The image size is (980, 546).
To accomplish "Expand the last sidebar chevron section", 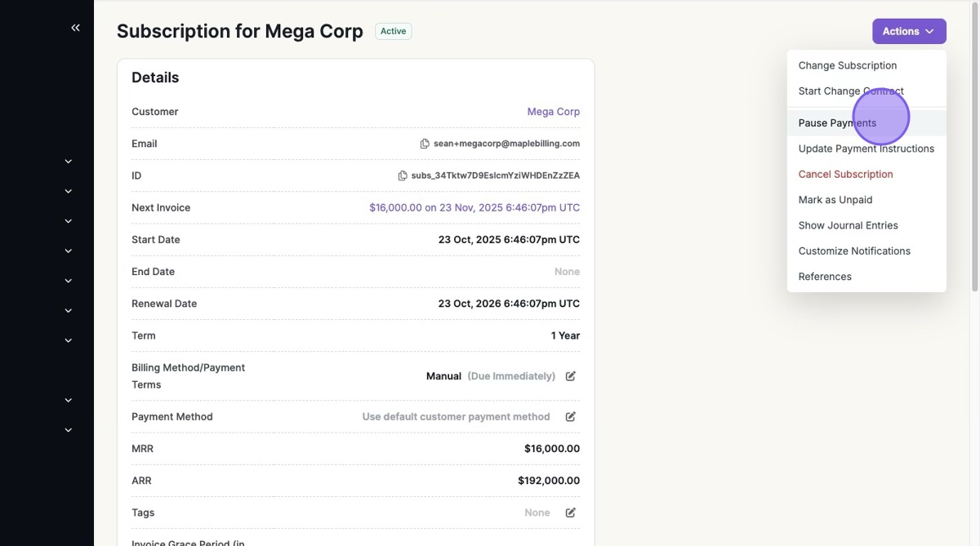I will [x=69, y=430].
